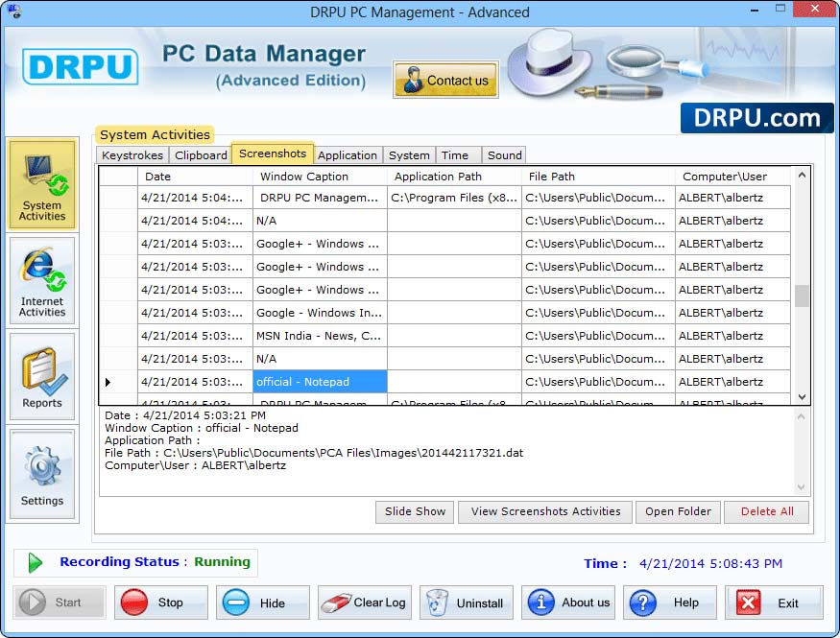The image size is (840, 638).
Task: Click the Clear Log eraser button
Action: (364, 603)
